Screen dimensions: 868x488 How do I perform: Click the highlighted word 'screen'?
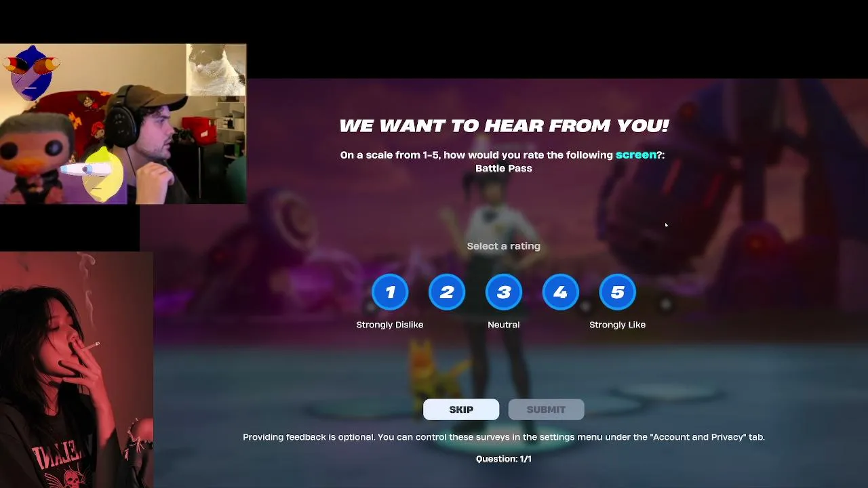(x=636, y=155)
